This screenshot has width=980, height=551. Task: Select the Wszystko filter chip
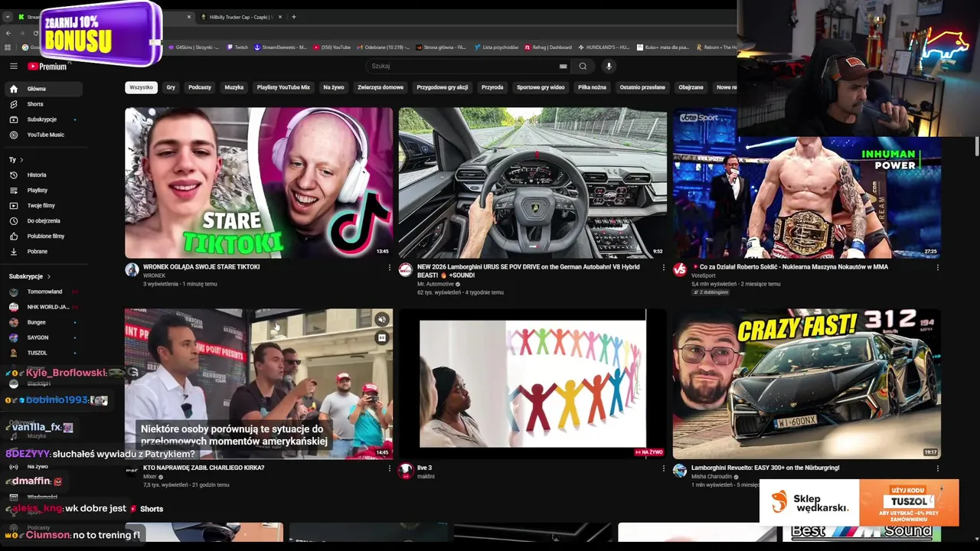coord(141,87)
